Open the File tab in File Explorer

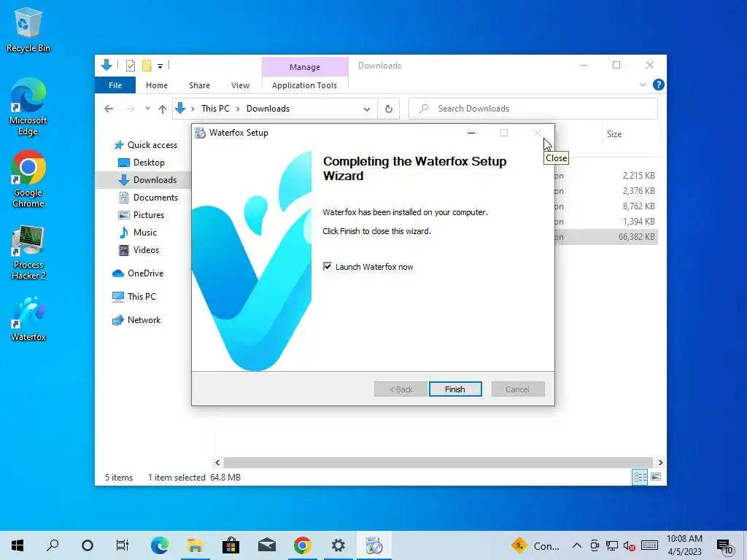115,85
